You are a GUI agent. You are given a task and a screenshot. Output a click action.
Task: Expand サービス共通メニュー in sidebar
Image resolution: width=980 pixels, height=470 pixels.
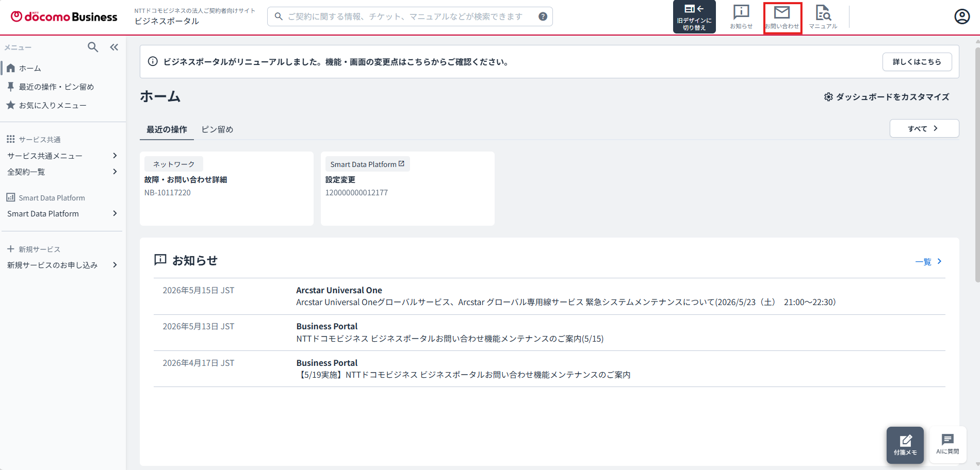[x=62, y=156]
